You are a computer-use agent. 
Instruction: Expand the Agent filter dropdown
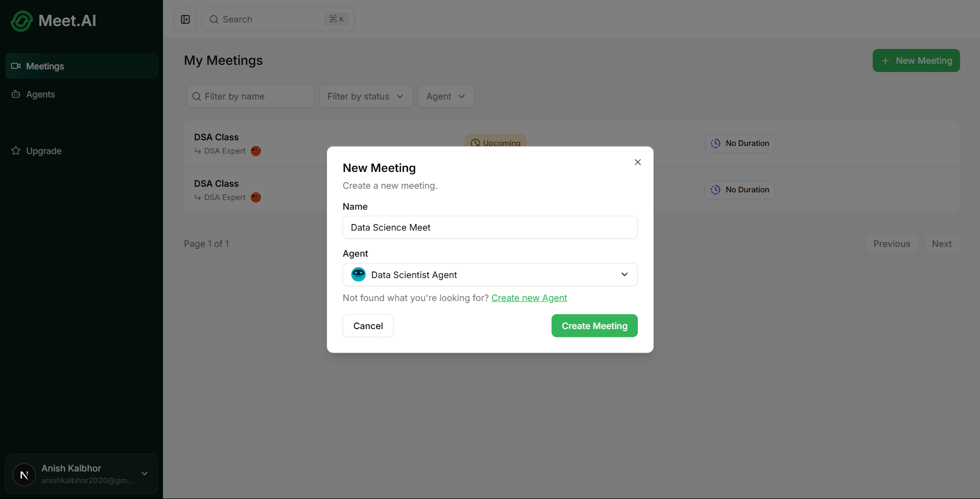point(445,96)
